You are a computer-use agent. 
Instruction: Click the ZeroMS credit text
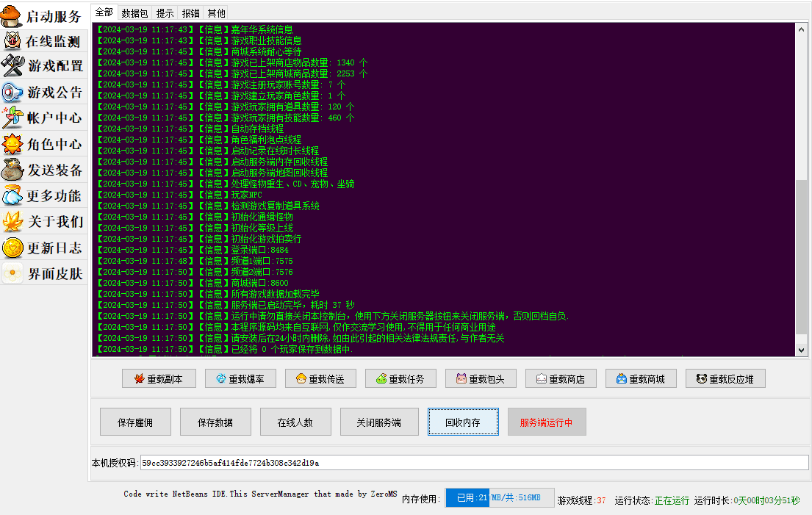click(x=260, y=494)
